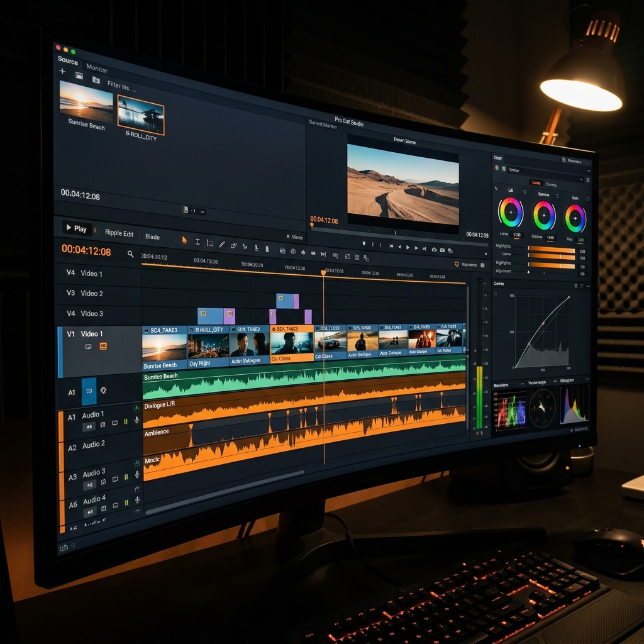The image size is (644, 644).
Task: Open the histogram scope options menu
Action: [x=587, y=379]
